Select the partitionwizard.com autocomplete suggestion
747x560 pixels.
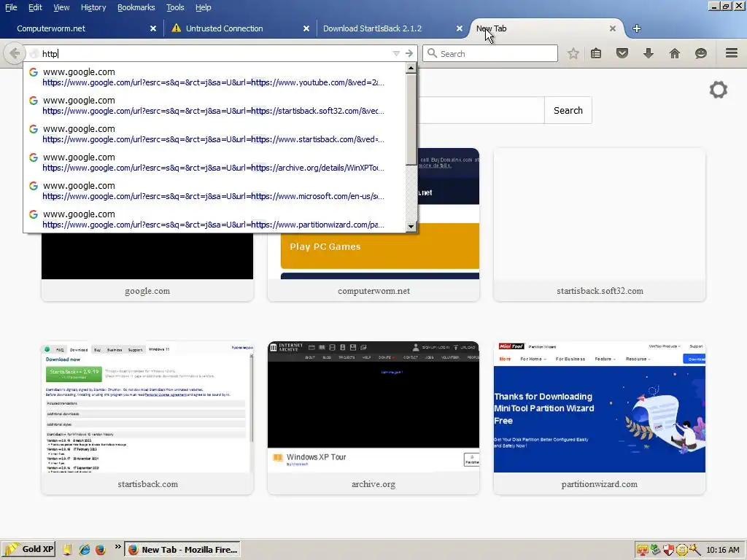(x=214, y=219)
